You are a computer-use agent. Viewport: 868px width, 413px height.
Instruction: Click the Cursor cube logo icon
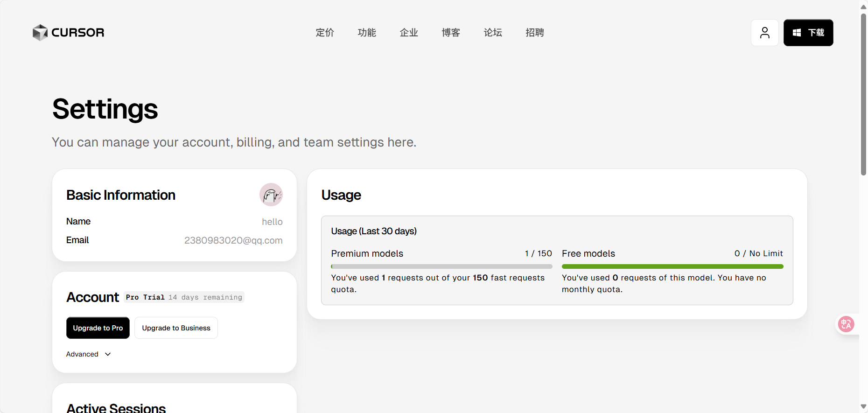click(x=40, y=33)
